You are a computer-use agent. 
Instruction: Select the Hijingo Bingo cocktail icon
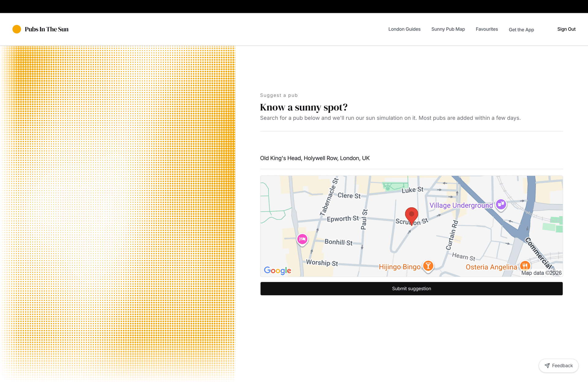[428, 266]
